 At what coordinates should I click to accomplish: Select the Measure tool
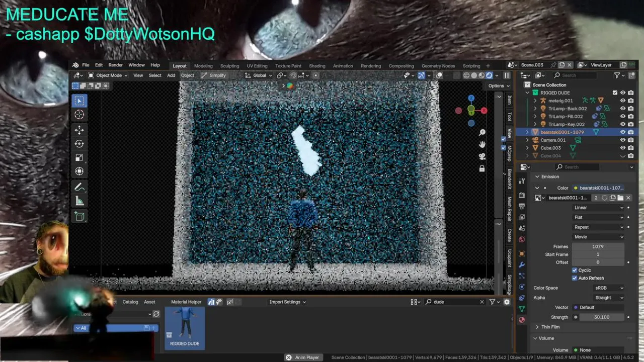click(79, 201)
